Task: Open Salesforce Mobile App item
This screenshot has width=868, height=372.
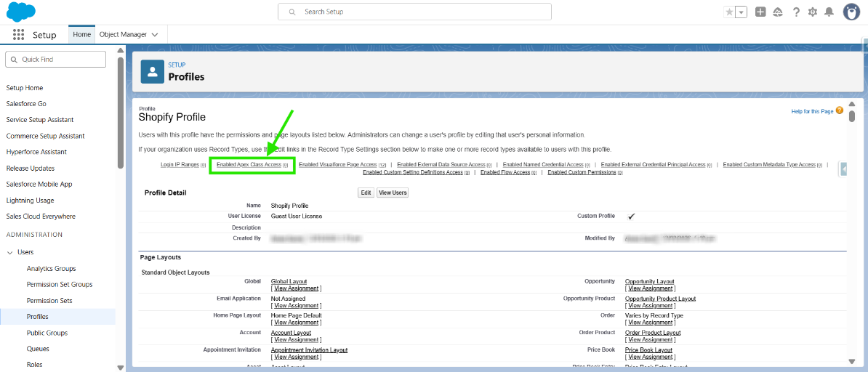Action: click(x=39, y=184)
